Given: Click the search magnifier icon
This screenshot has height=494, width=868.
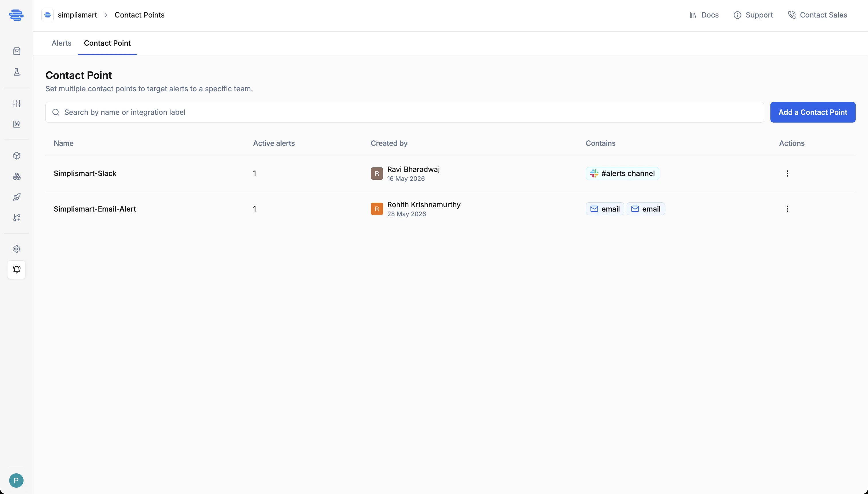Looking at the screenshot, I should pyautogui.click(x=56, y=112).
